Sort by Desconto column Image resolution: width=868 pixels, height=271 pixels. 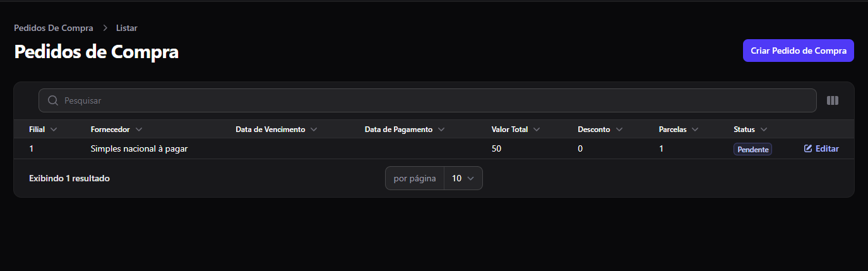(600, 129)
